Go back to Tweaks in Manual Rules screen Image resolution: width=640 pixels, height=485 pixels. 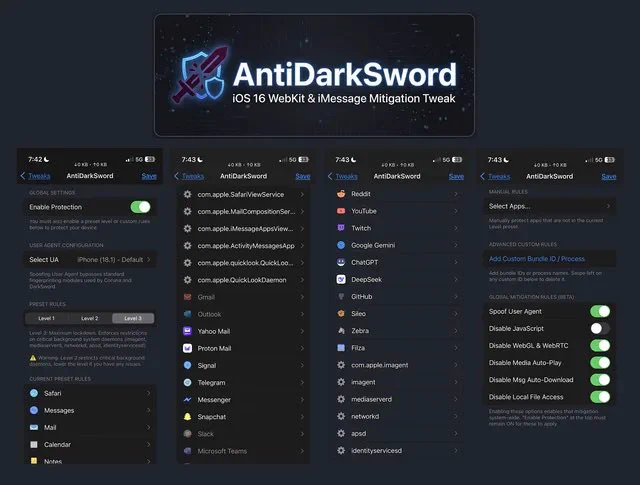point(495,176)
